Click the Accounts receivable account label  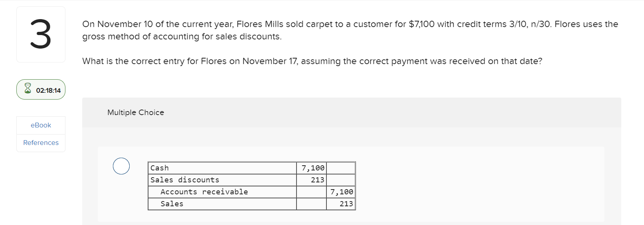point(204,192)
